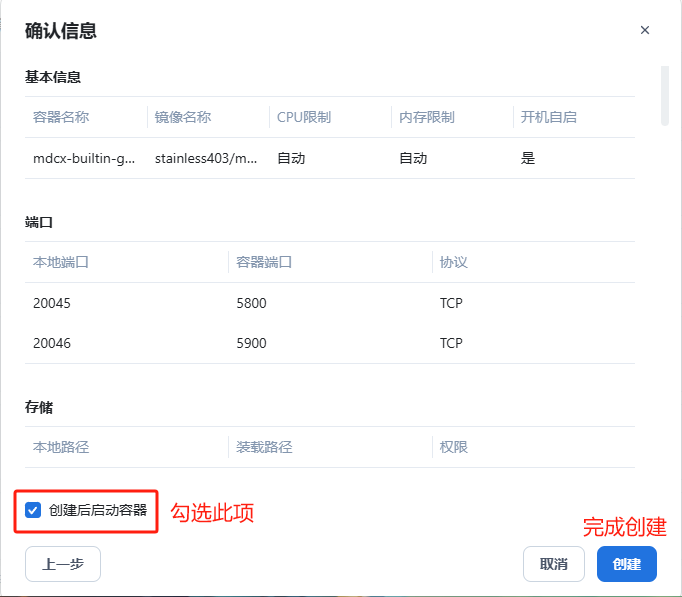
Task: Click the 本地路径 column header
Action: click(61, 447)
